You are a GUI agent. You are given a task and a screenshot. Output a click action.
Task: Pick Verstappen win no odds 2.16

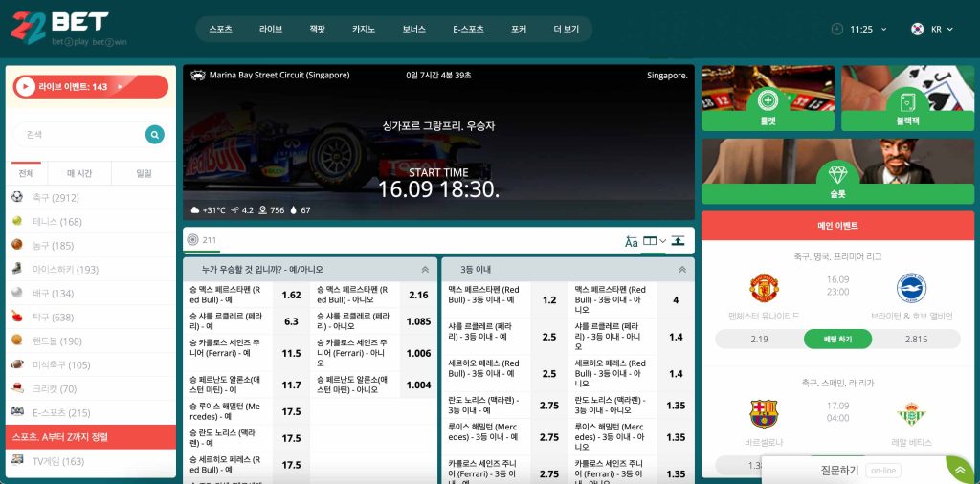(x=418, y=295)
